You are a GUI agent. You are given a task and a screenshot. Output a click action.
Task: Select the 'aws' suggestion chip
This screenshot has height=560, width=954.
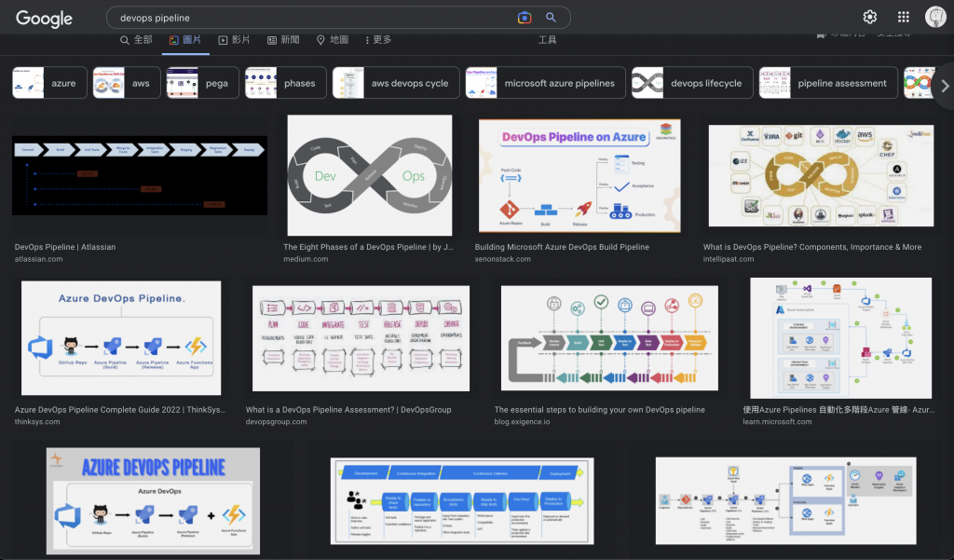click(127, 83)
